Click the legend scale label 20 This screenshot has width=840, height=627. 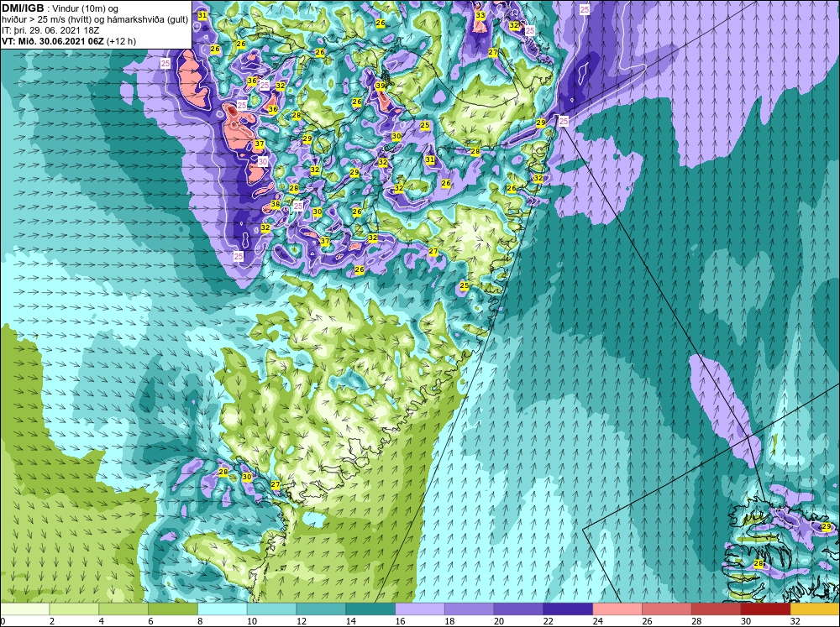[x=499, y=621]
